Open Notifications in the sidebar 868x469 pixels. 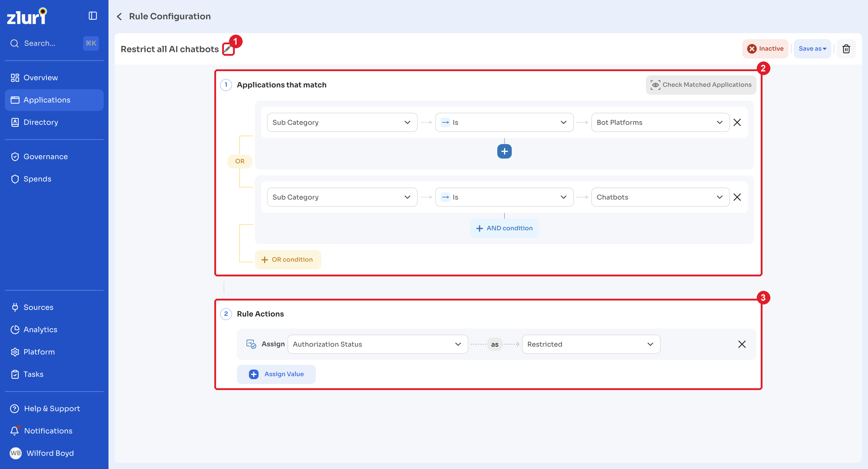[x=54, y=431]
